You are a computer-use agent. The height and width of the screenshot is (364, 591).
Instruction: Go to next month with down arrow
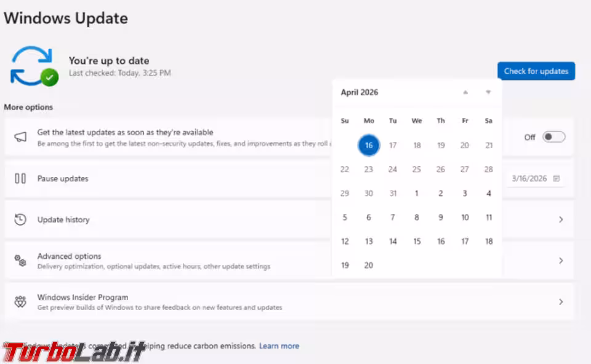coord(488,92)
